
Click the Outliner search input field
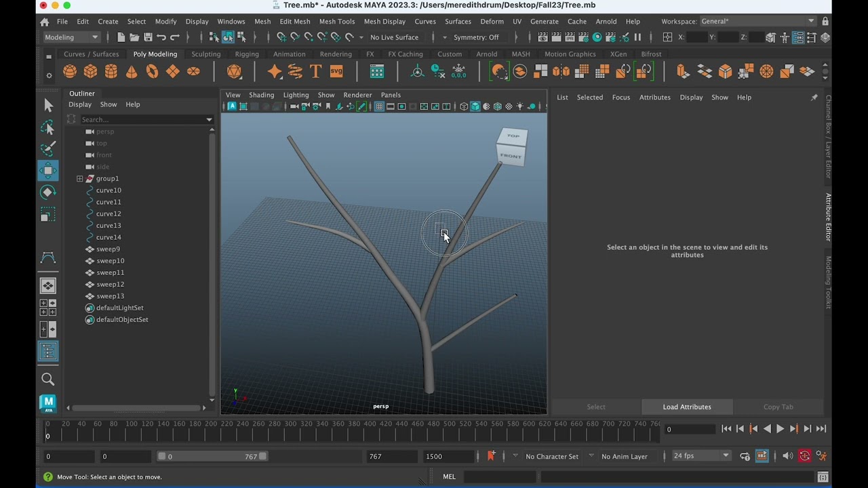(x=142, y=120)
